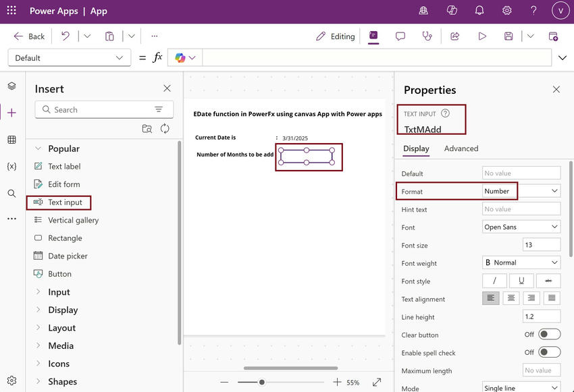Run the App checker stethoscope
This screenshot has width=574, height=392.
point(427,36)
